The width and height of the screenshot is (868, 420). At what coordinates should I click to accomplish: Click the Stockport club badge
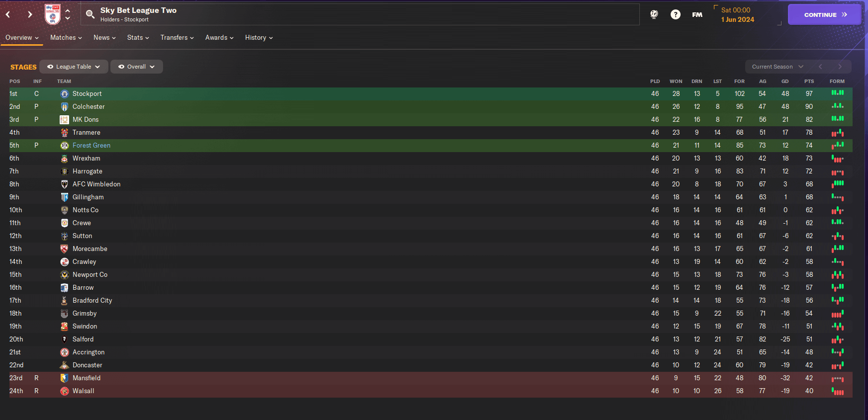point(64,93)
